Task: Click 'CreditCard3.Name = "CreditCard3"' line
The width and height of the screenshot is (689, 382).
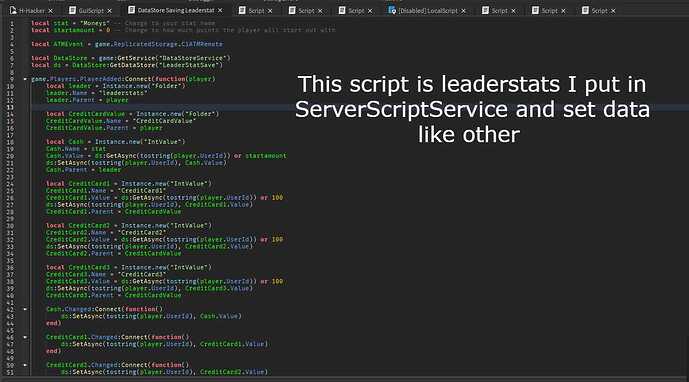Action: click(x=106, y=274)
